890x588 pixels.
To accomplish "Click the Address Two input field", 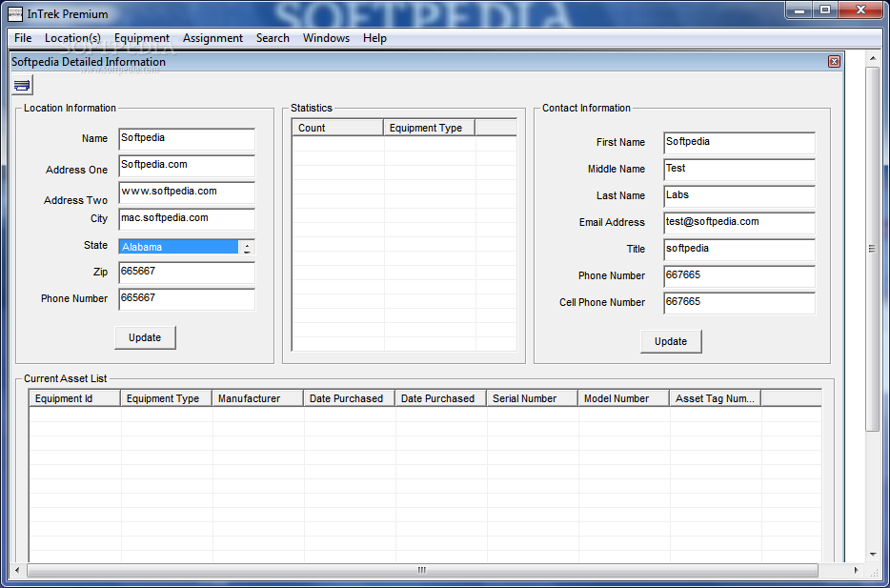I will [x=187, y=193].
